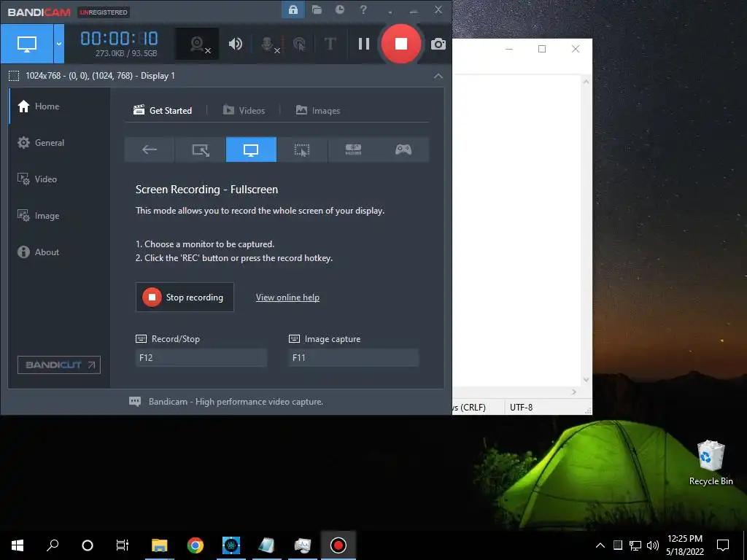747x560 pixels.
Task: Open File Explorer from the taskbar
Action: point(160,545)
